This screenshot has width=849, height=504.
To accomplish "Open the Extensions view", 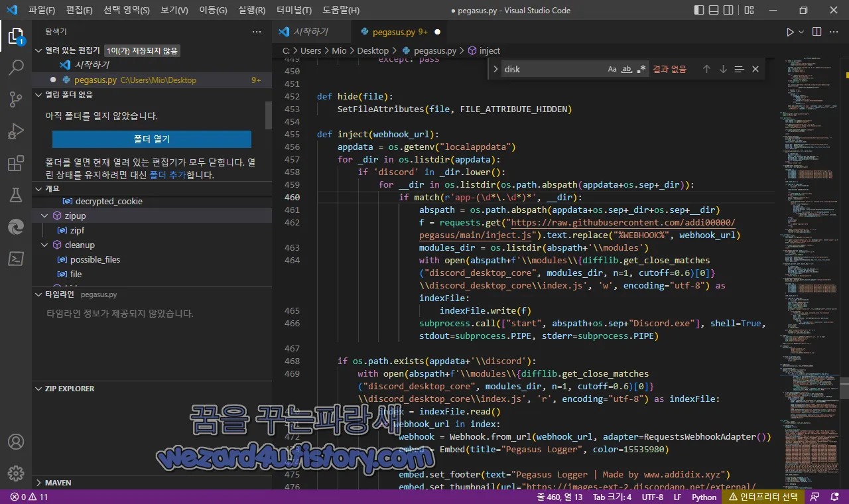I will pyautogui.click(x=16, y=163).
